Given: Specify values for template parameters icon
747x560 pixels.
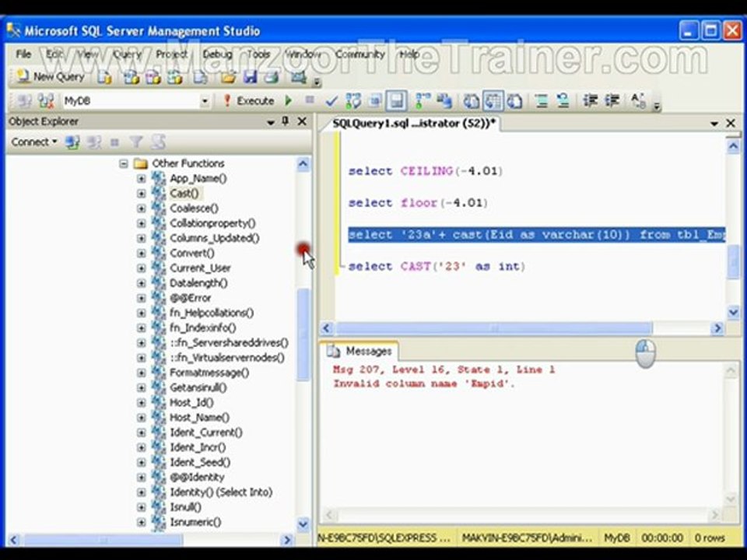Looking at the screenshot, I should tap(638, 101).
